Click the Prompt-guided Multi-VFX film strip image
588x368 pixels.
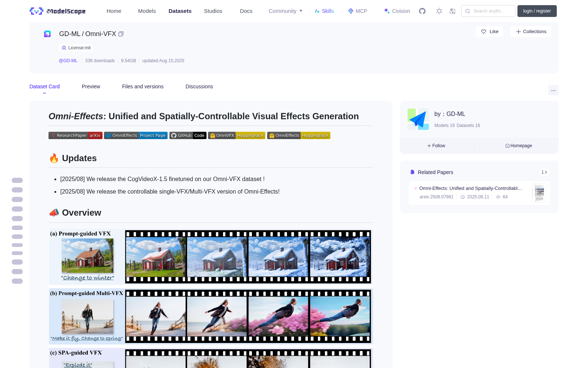pos(248,316)
